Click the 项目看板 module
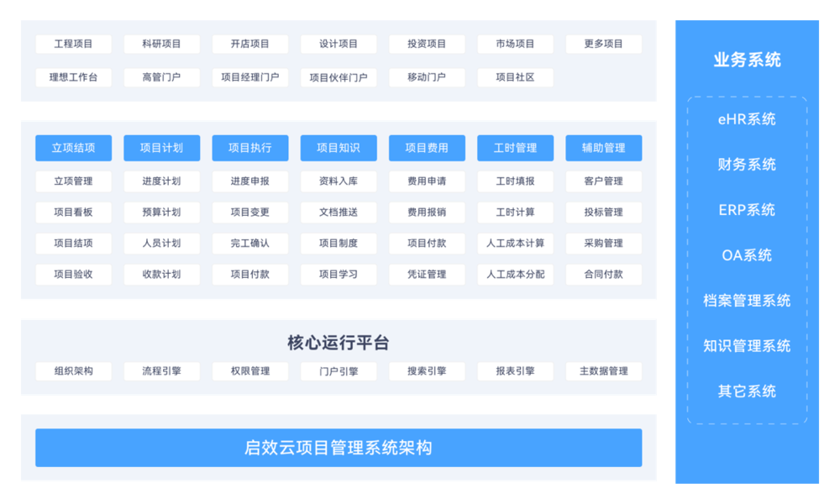 click(73, 212)
